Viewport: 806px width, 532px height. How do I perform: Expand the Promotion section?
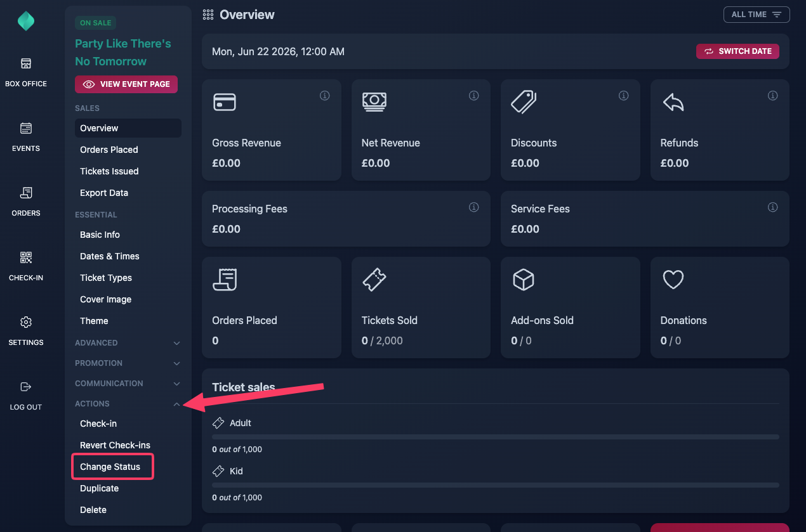click(128, 363)
